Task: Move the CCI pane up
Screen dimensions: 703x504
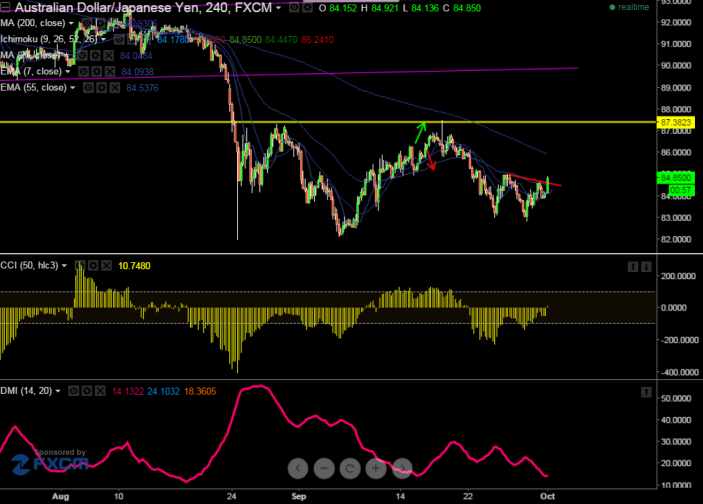Action: pos(633,267)
